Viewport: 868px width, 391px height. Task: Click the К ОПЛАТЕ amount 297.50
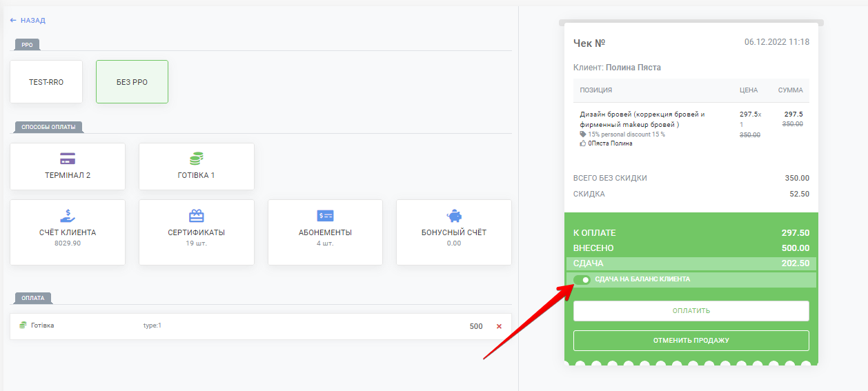point(796,233)
